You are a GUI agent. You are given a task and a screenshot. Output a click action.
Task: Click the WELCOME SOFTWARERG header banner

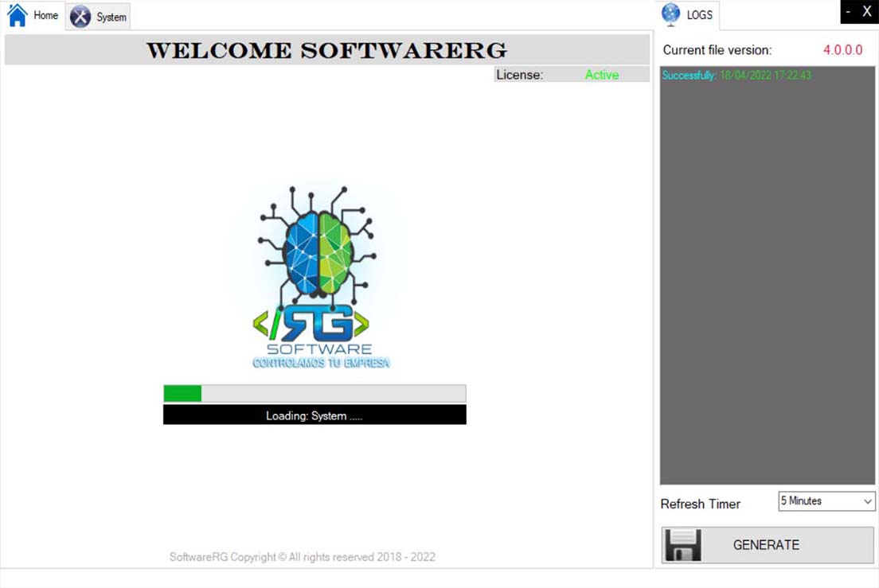tap(326, 50)
